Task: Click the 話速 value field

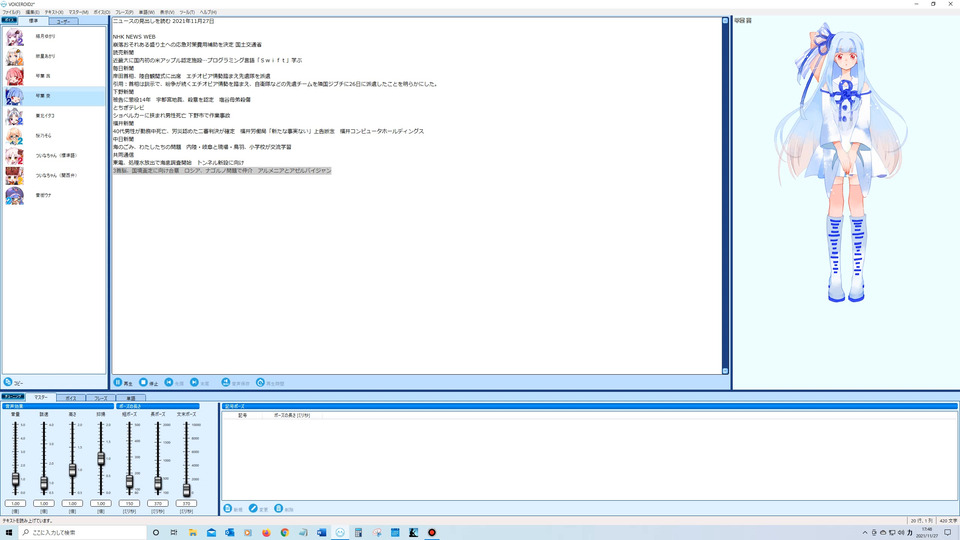Action: coord(44,503)
